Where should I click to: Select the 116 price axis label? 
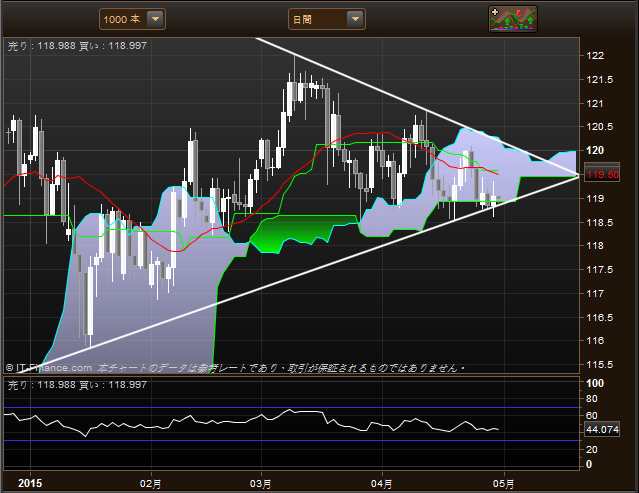point(595,341)
